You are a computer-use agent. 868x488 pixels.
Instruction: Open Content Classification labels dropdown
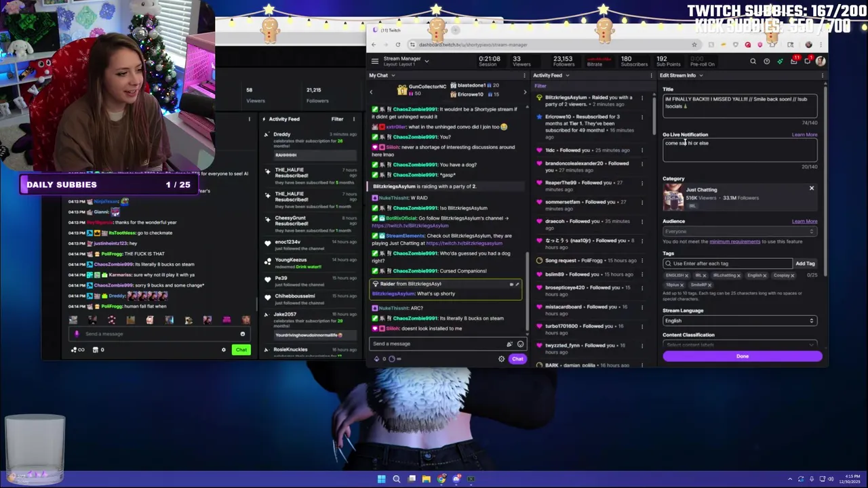click(739, 344)
